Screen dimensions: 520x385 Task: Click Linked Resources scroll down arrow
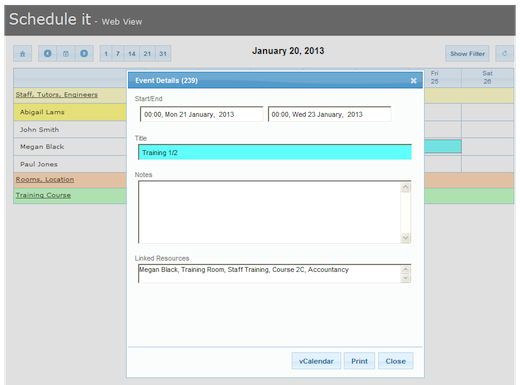[x=405, y=278]
